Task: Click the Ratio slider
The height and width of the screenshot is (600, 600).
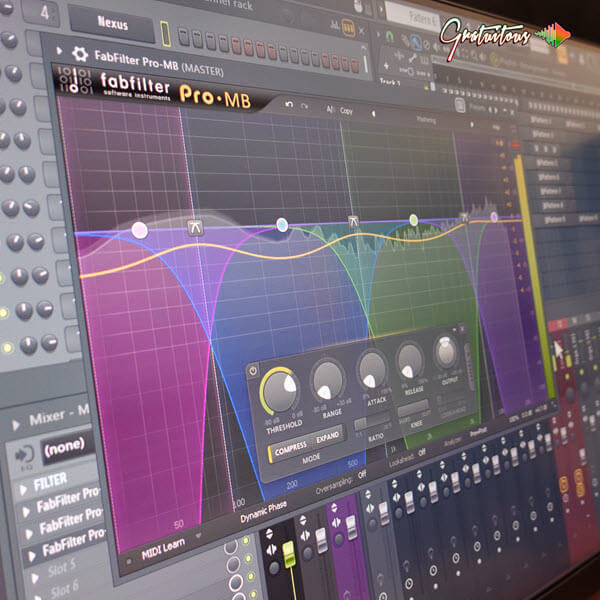Action: (x=372, y=421)
